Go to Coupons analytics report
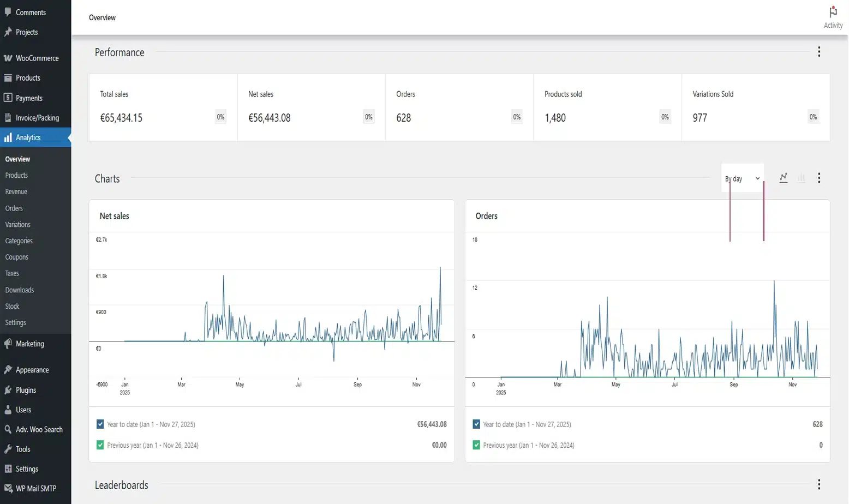 pos(17,257)
